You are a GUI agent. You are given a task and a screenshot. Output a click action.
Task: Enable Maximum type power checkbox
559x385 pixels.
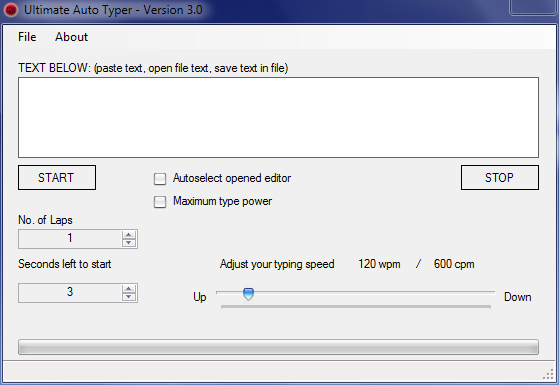(x=160, y=202)
